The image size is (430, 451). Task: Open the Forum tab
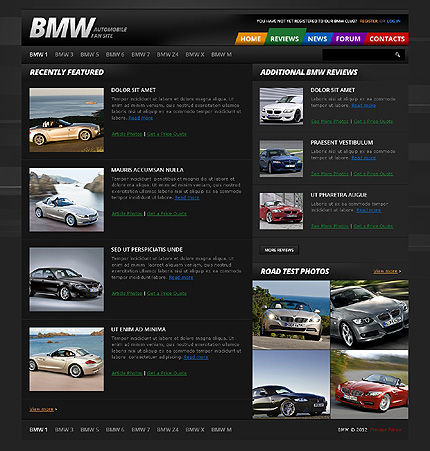[348, 39]
